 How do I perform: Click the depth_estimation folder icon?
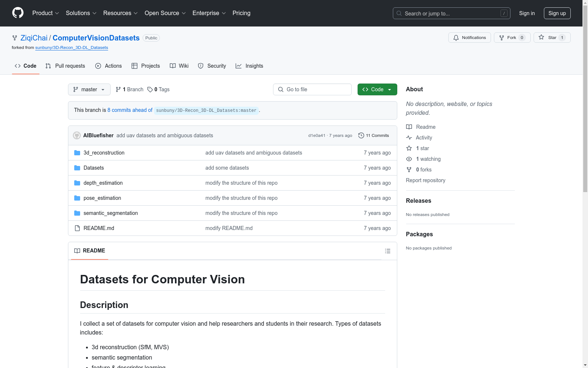(x=77, y=183)
